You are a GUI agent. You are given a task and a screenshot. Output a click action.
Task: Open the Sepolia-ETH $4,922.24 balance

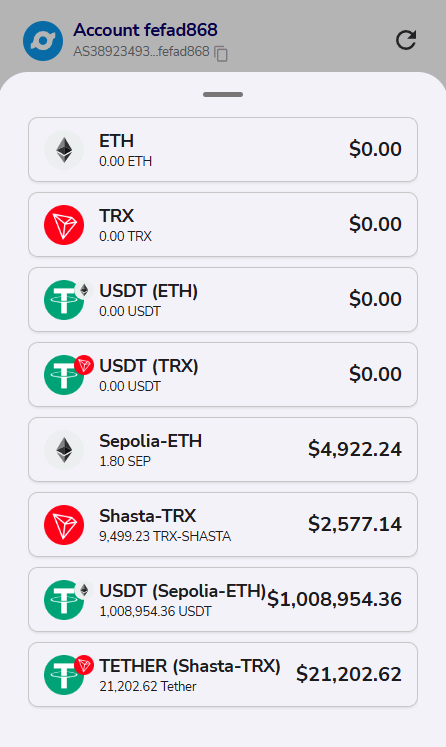tap(355, 449)
